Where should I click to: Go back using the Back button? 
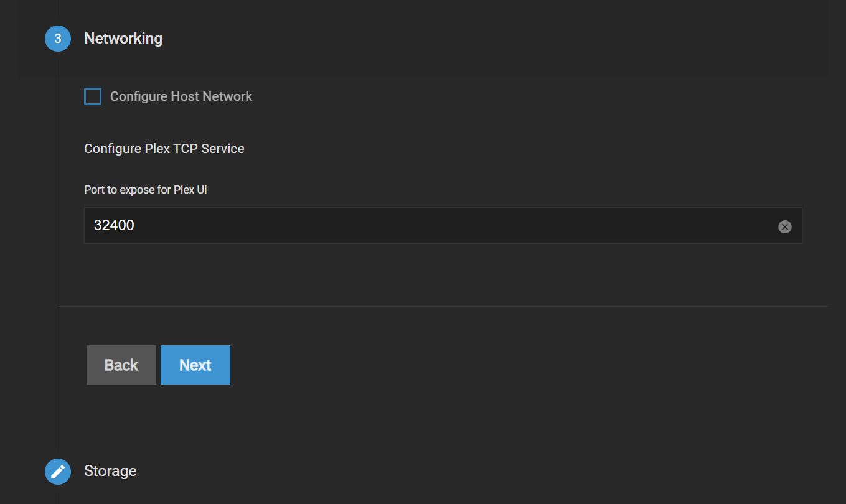tap(121, 365)
